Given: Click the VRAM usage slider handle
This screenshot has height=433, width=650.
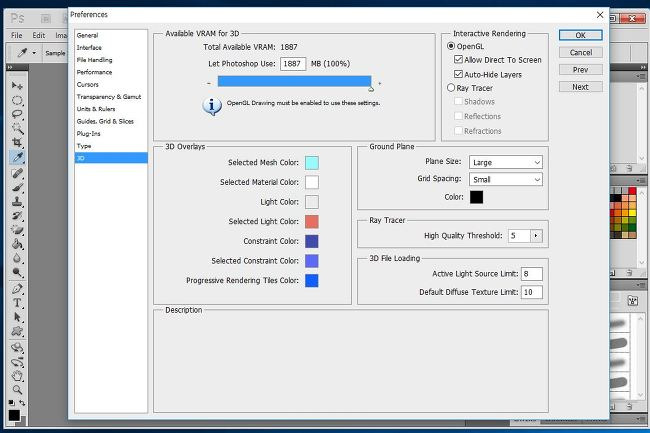Looking at the screenshot, I should click(371, 89).
